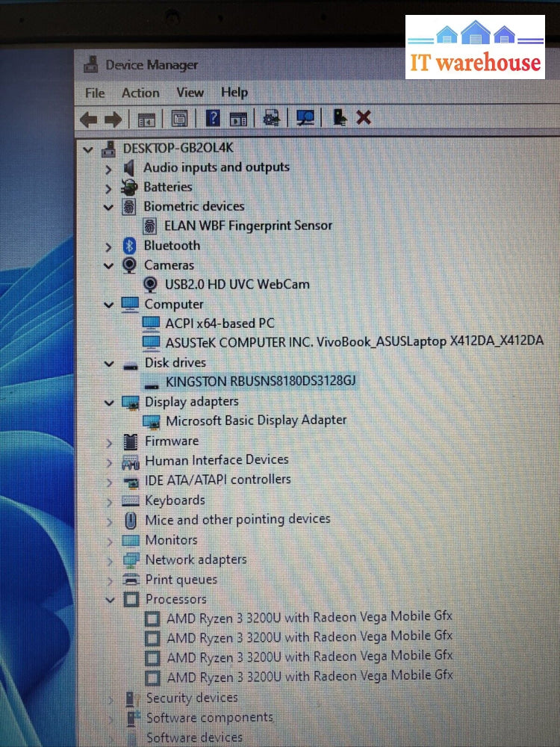The width and height of the screenshot is (560, 747).
Task: Click the blue Help question mark icon
Action: click(x=213, y=118)
